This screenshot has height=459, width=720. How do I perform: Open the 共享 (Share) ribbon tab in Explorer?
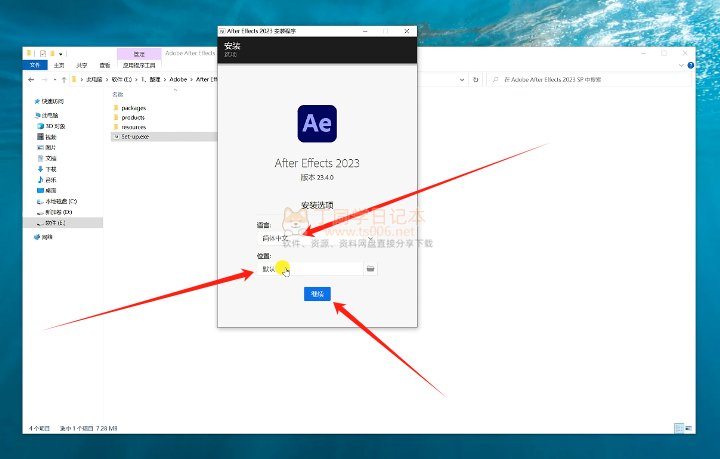82,65
